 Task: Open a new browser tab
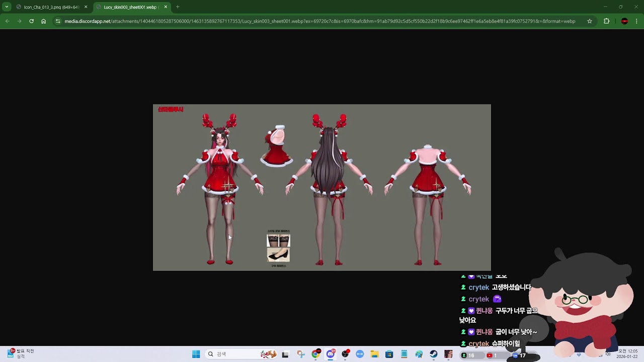tap(178, 7)
